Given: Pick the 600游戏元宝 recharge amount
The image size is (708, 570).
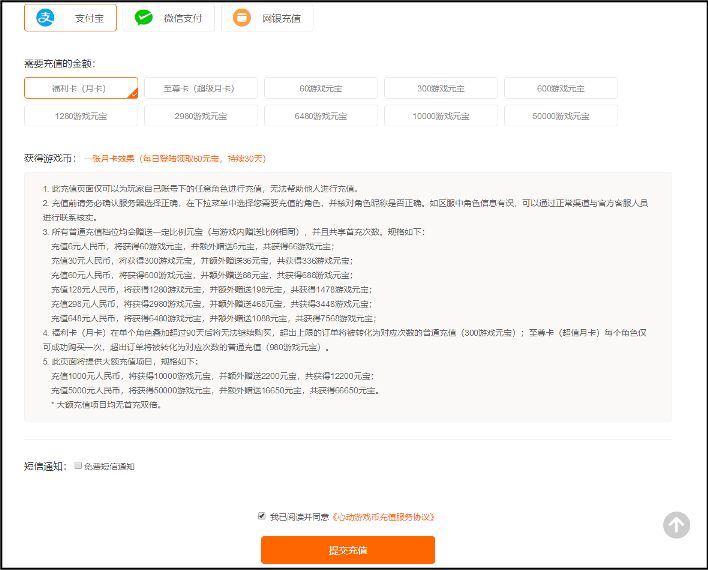Looking at the screenshot, I should pos(560,88).
